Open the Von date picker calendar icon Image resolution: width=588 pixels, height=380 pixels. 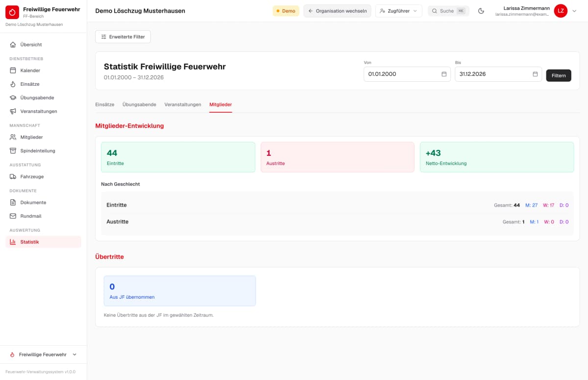[444, 74]
